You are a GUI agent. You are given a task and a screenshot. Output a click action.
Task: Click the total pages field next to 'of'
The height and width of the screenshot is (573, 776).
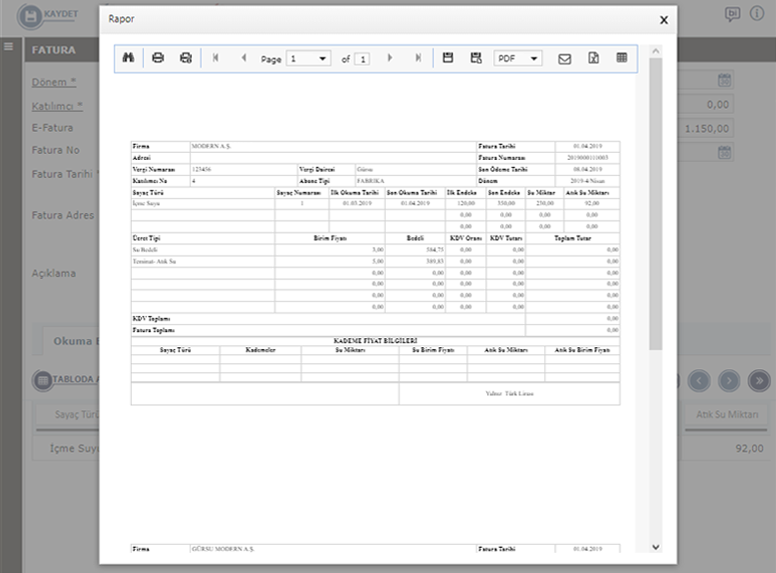(x=361, y=59)
